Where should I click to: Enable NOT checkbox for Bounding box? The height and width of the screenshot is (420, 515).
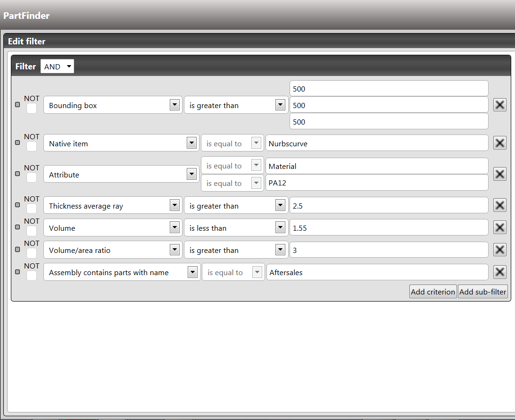[x=32, y=109]
